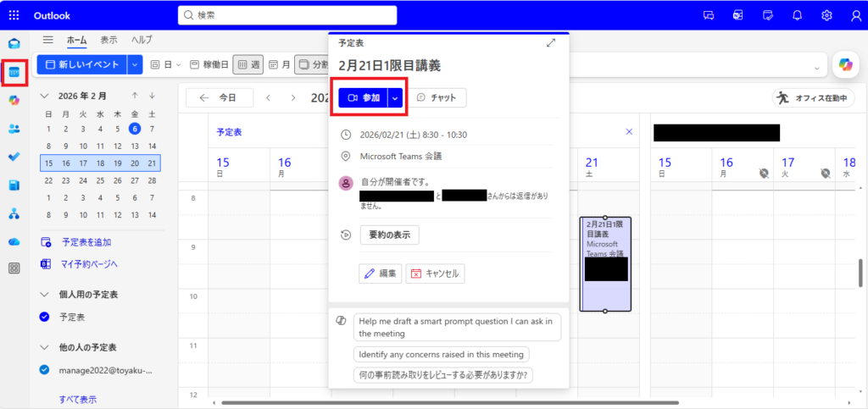Expand the event popup to full view

coord(552,43)
